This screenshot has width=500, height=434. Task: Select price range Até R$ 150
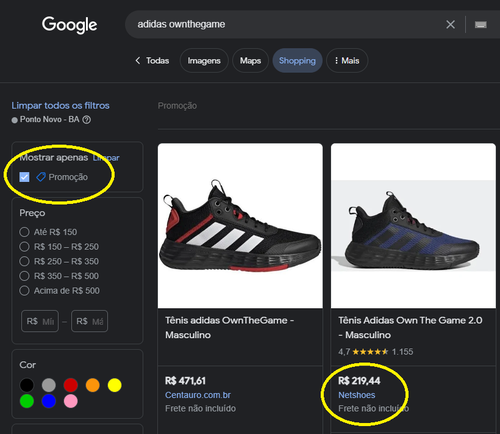click(24, 232)
